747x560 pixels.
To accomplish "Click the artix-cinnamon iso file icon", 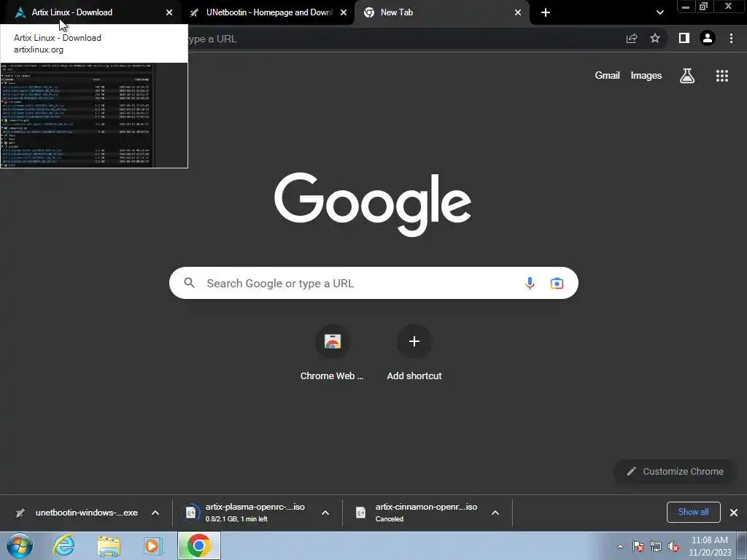I will click(x=360, y=513).
